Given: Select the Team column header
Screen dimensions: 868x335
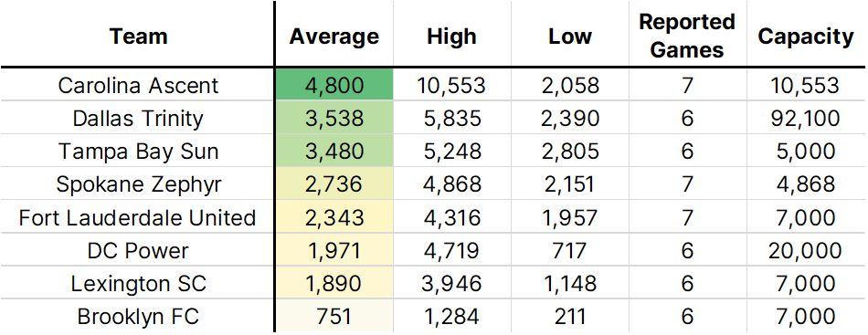Looking at the screenshot, I should (138, 37).
